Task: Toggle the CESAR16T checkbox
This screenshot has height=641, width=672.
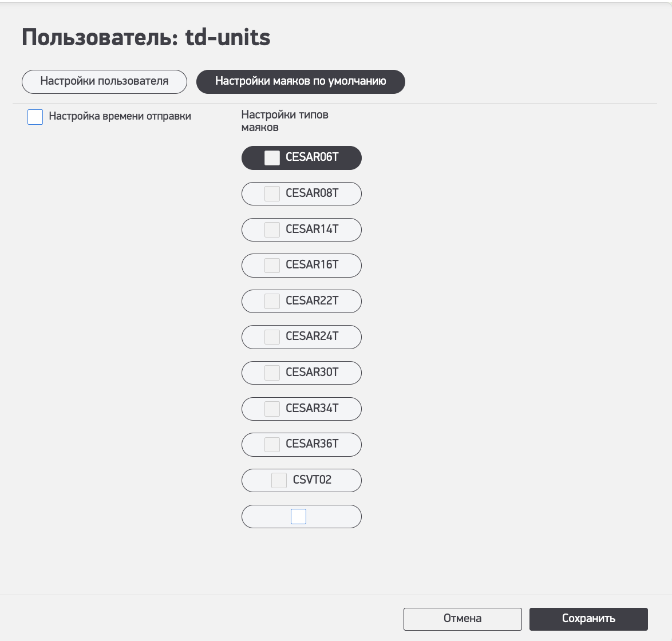Action: [x=272, y=266]
